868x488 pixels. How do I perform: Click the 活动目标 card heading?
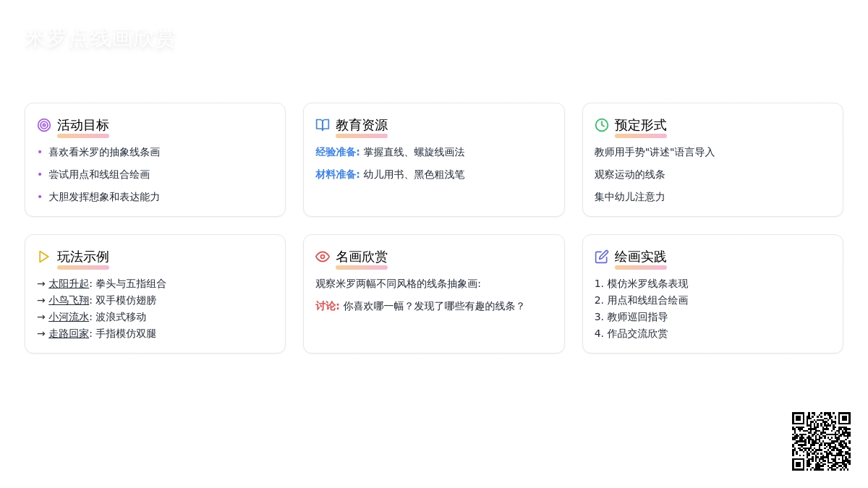tap(83, 125)
